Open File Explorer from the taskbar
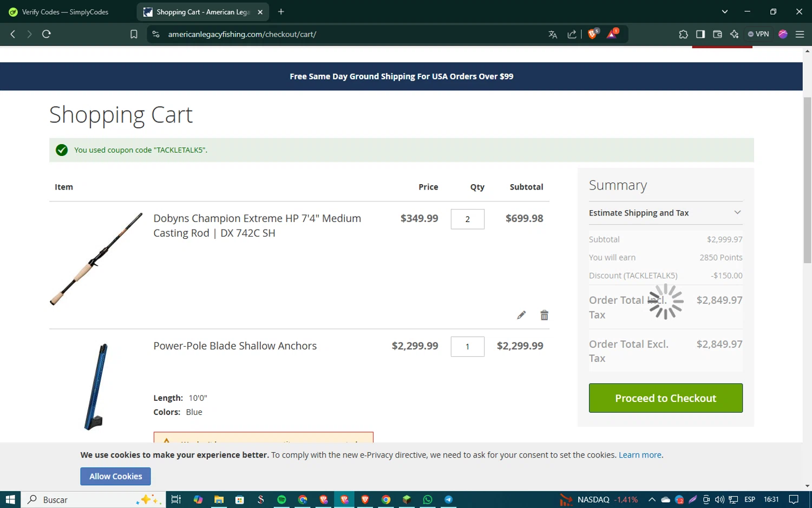The width and height of the screenshot is (812, 508). click(219, 499)
